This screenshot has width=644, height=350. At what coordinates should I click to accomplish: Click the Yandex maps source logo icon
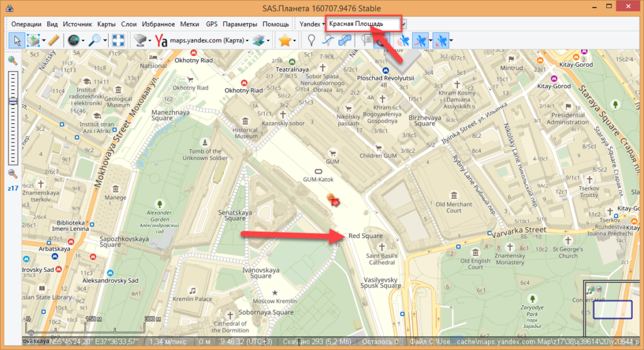click(162, 40)
